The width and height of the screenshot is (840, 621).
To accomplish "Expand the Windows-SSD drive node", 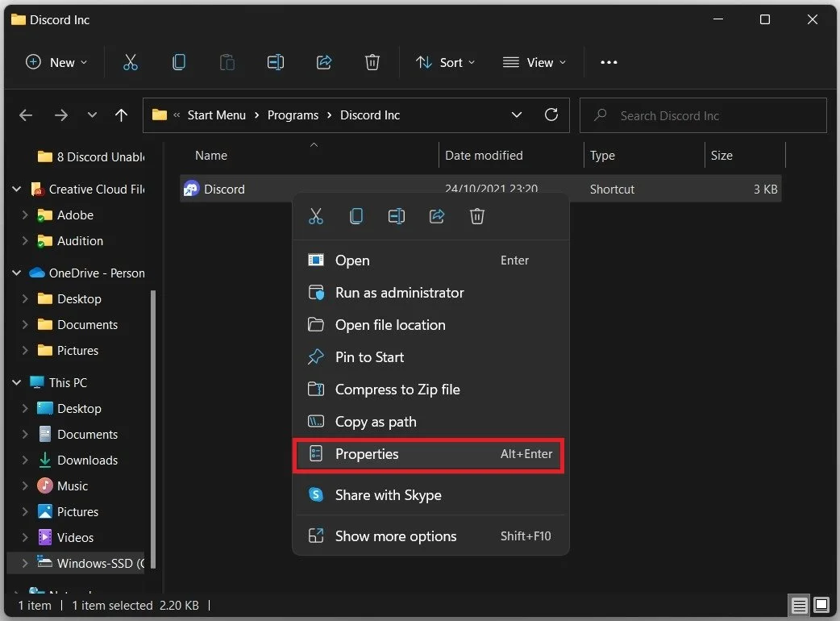I will coord(25,563).
